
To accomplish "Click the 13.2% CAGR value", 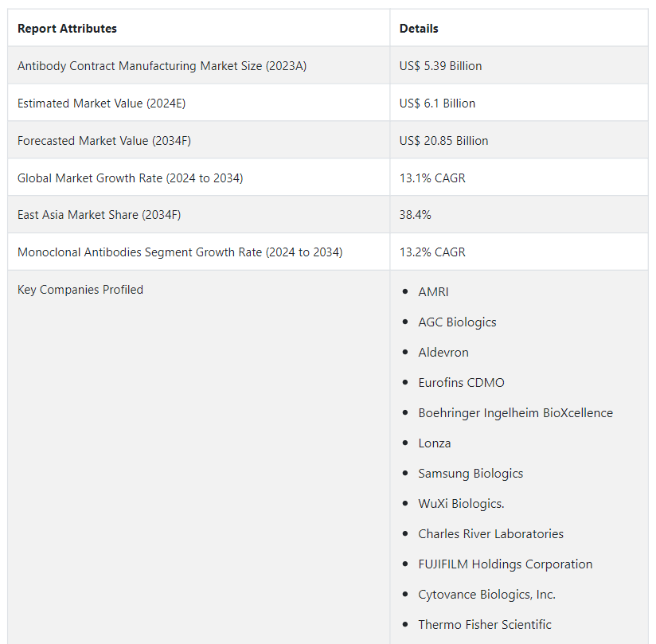I will point(432,252).
